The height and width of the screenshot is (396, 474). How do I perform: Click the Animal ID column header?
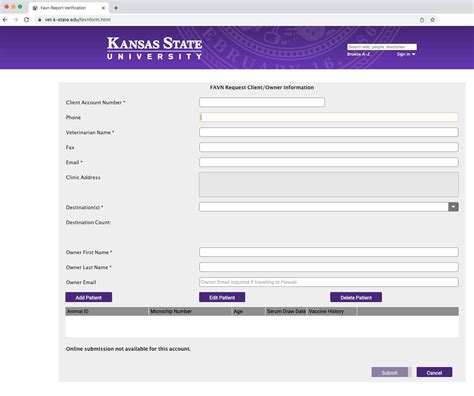coord(107,311)
